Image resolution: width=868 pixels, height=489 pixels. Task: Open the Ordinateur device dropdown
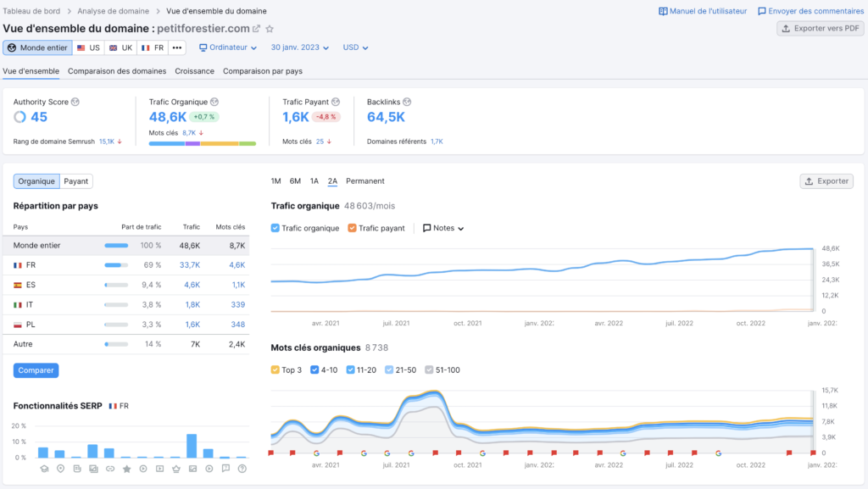tap(228, 47)
